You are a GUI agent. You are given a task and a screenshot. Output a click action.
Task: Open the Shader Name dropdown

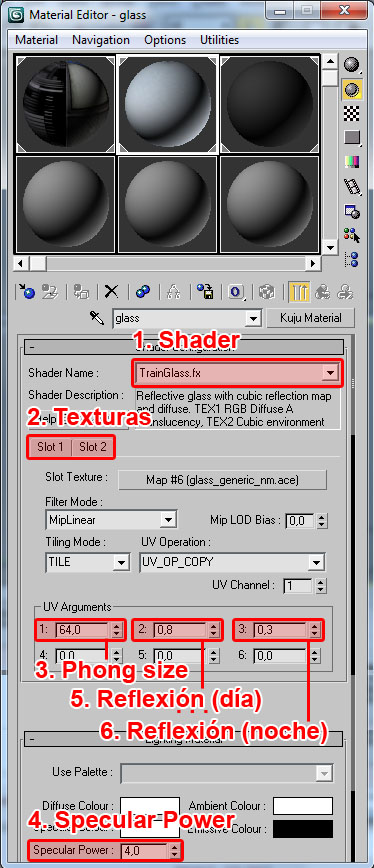tap(330, 373)
